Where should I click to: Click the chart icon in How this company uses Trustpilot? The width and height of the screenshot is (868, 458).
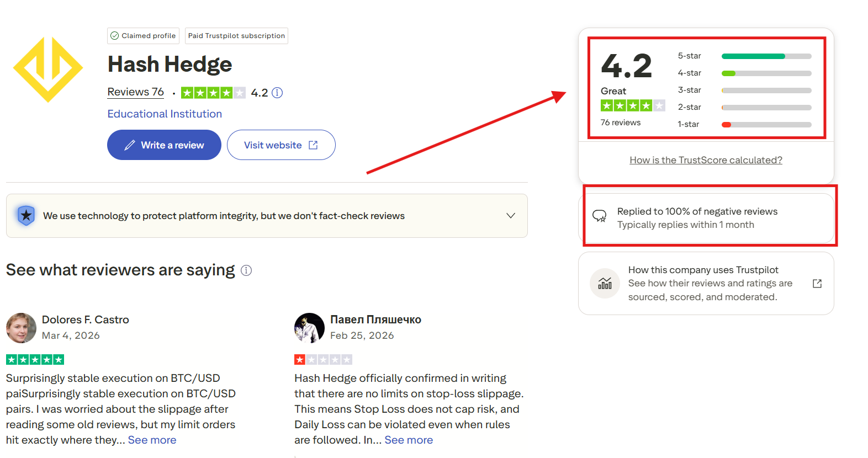[605, 283]
